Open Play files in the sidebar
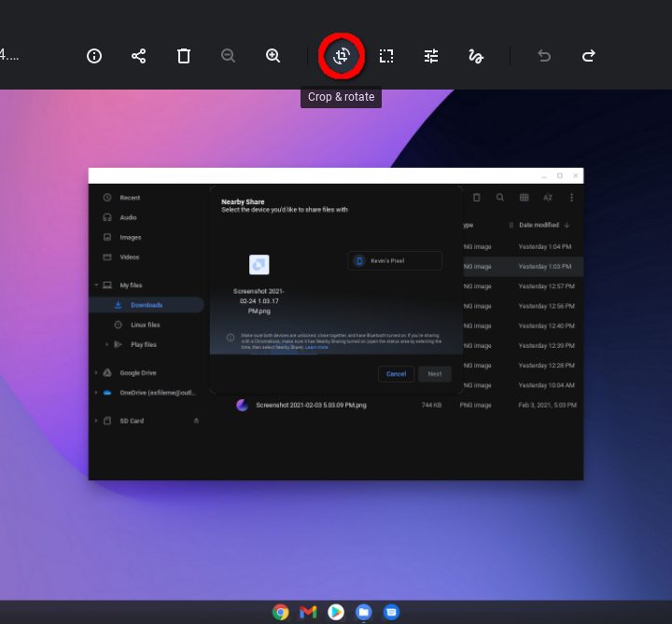Screen dimensions: 672x624 point(144,344)
